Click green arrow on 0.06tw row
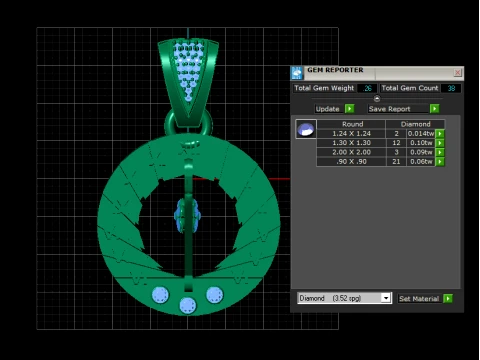The image size is (480, 360). (x=440, y=162)
